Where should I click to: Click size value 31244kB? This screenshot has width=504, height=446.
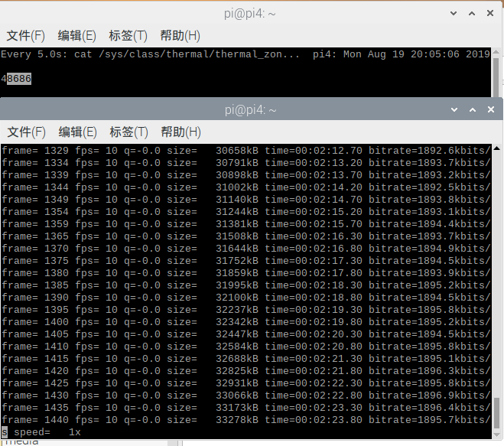[x=237, y=212]
